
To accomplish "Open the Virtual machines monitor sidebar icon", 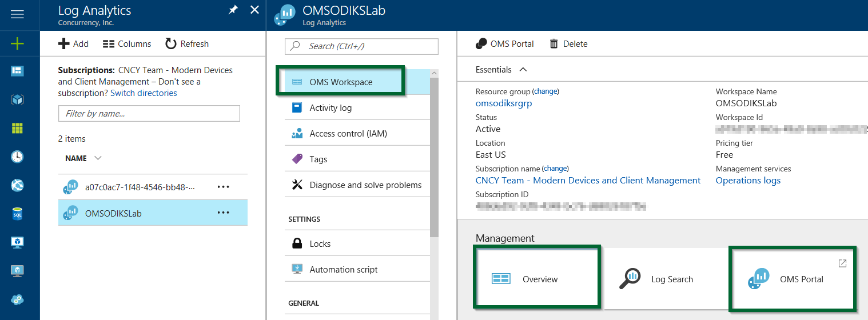I will click(x=18, y=242).
